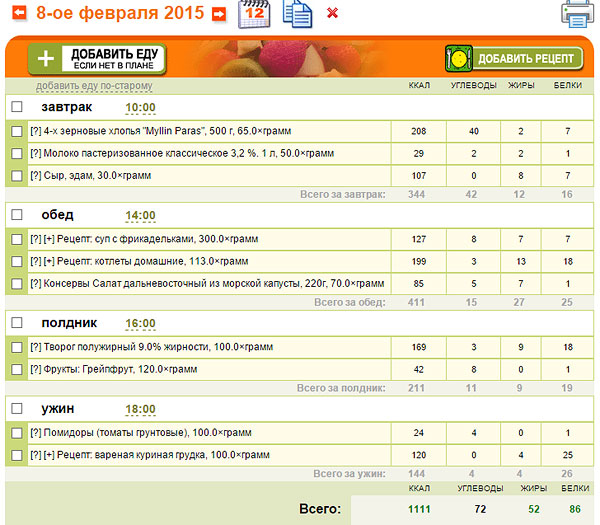The width and height of the screenshot is (600, 525).
Task: Edit the breakfast time 10:00
Action: tap(140, 107)
